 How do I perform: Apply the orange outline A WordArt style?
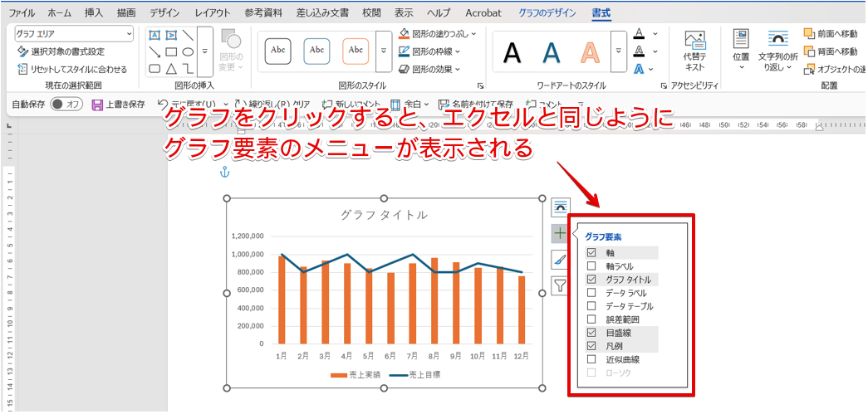pos(591,52)
